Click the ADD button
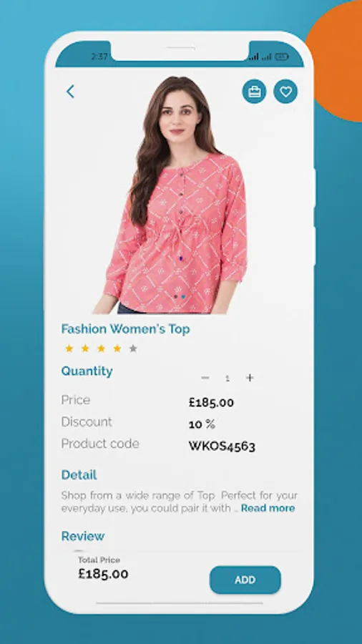 [245, 580]
